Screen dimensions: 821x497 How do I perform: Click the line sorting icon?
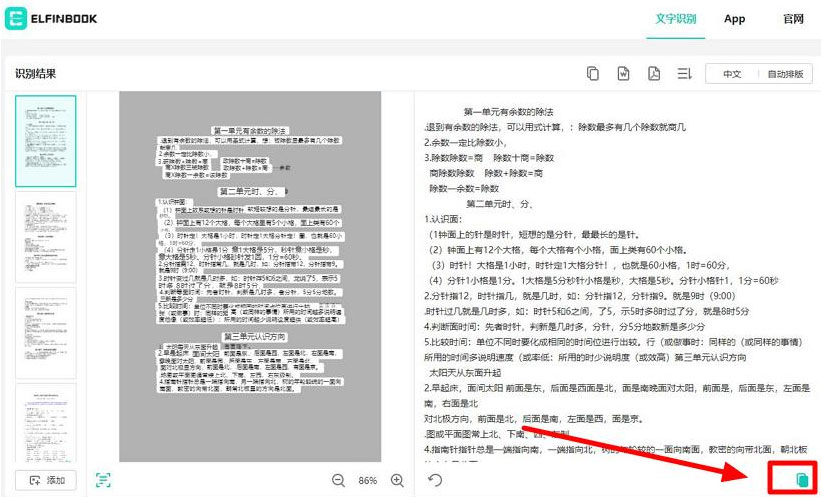point(684,74)
